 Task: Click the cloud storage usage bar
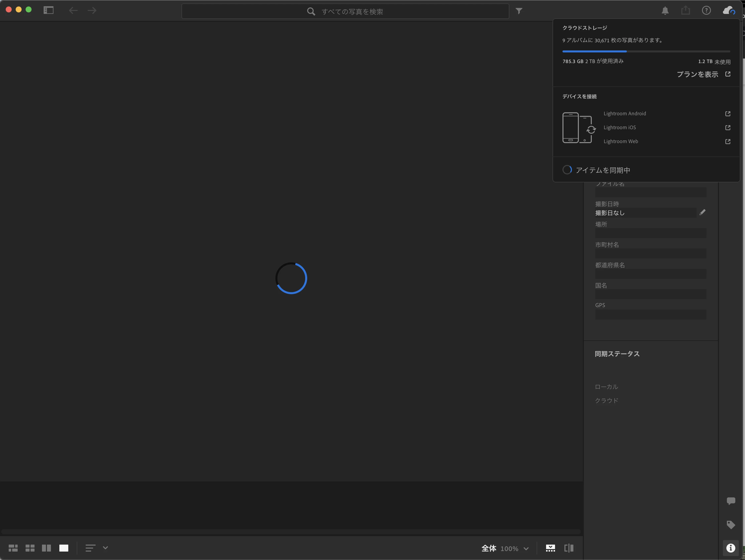646,51
